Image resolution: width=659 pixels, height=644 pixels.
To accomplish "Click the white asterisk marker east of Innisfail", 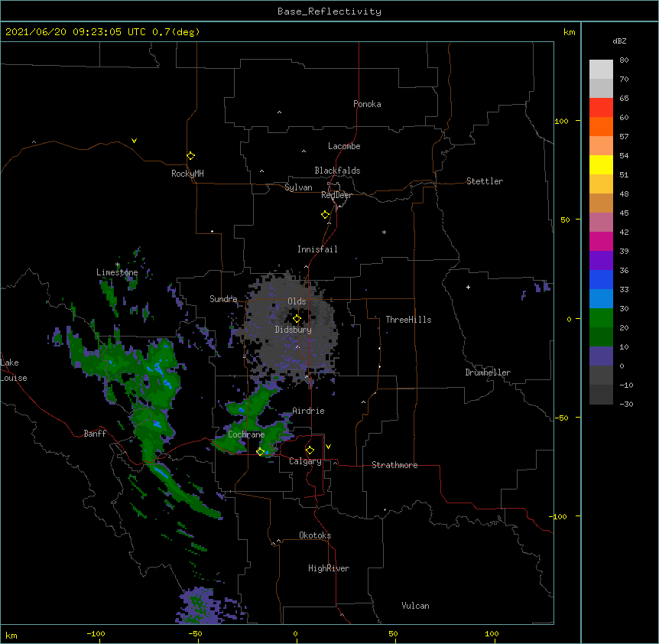I will tap(384, 233).
